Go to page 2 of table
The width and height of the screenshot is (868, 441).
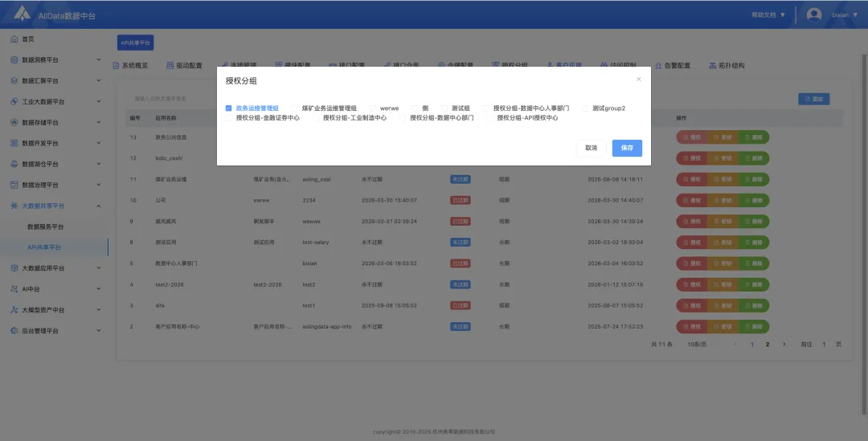768,344
